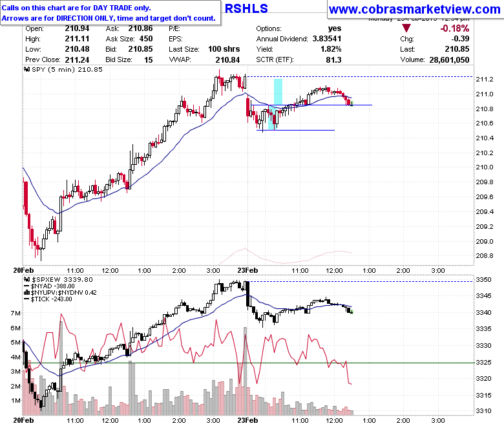Click the Volume value 28,601,050
Screen dimensions: 504x426
449,60
